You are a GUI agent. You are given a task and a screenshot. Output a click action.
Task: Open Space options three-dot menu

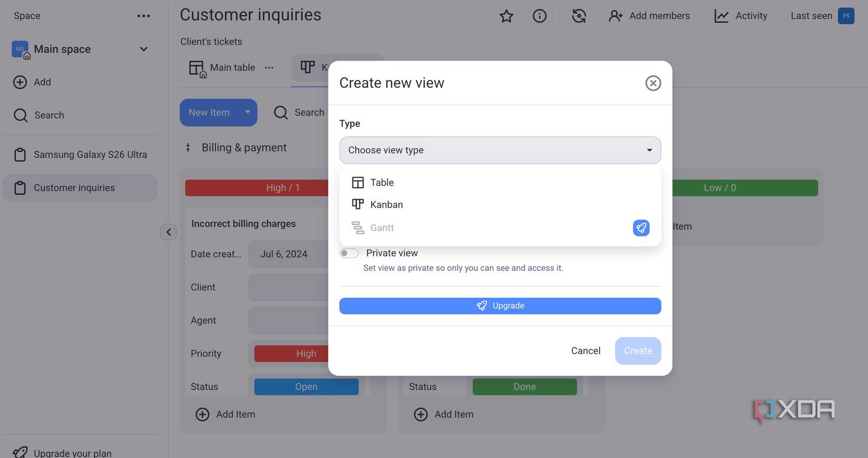click(144, 16)
